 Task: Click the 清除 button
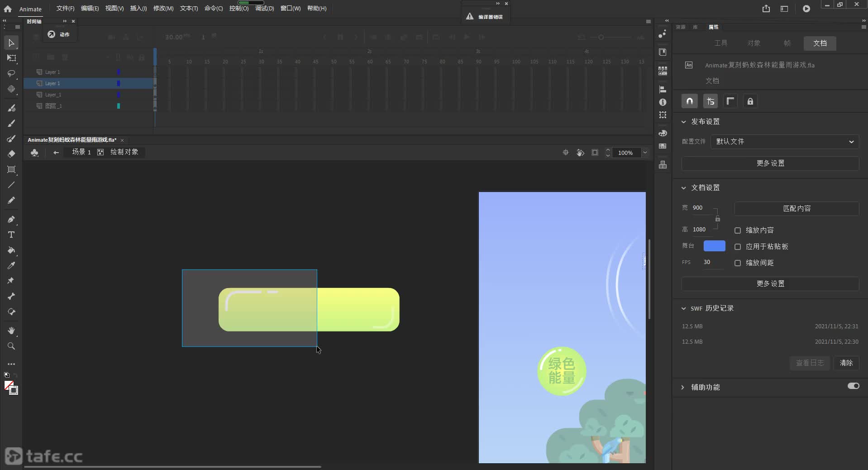click(846, 363)
